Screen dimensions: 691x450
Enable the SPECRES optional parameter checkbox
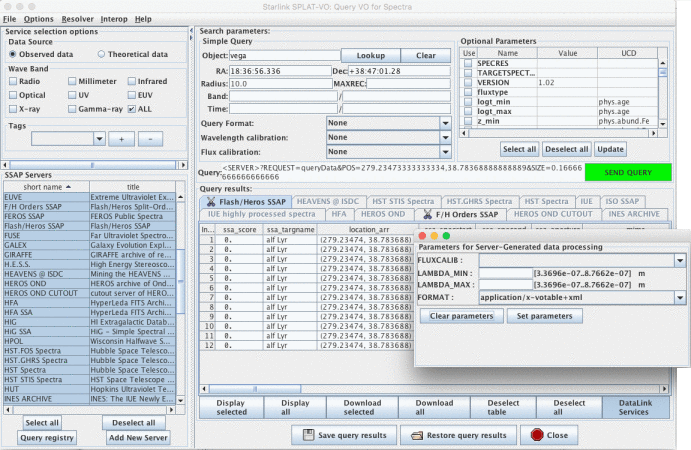point(468,63)
